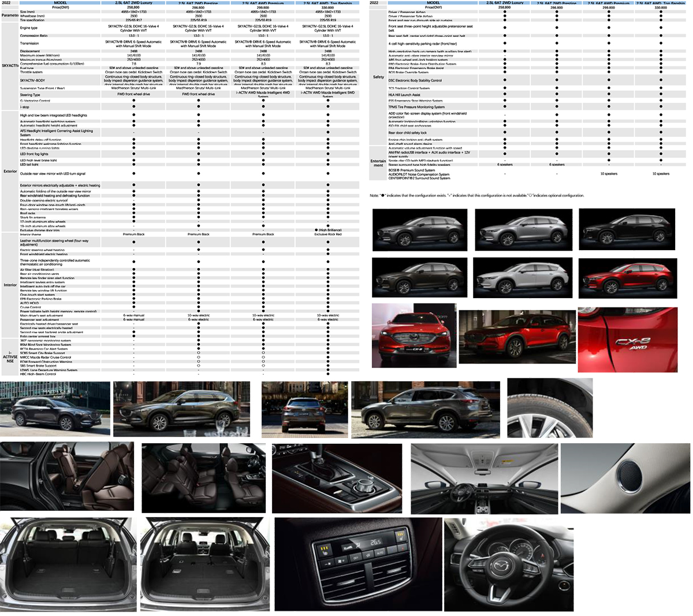Viewport: 693px width, 616px height.
Task: Open the trunk photo with rear seats folded
Action: [x=204, y=563]
